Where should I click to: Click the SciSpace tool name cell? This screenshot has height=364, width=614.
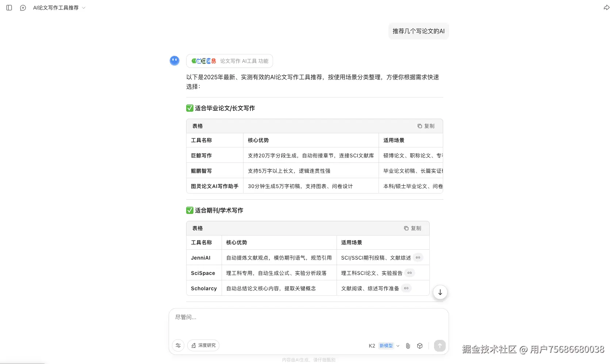(204, 273)
